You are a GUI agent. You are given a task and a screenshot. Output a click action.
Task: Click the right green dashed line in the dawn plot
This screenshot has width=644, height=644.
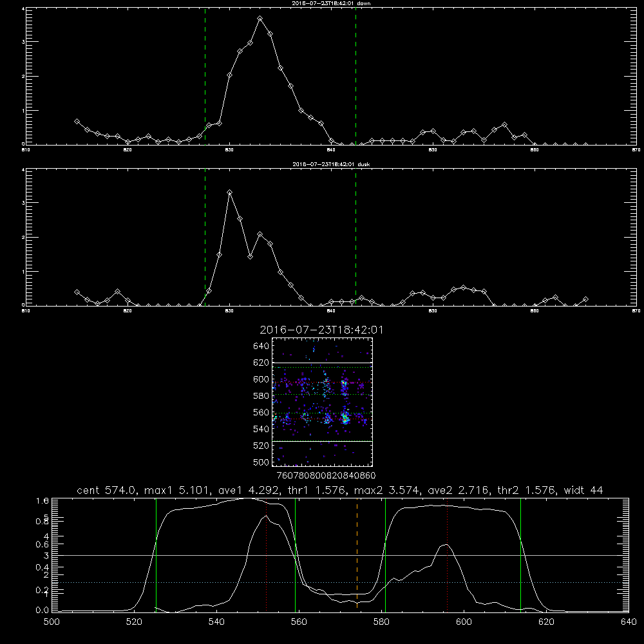click(x=355, y=76)
